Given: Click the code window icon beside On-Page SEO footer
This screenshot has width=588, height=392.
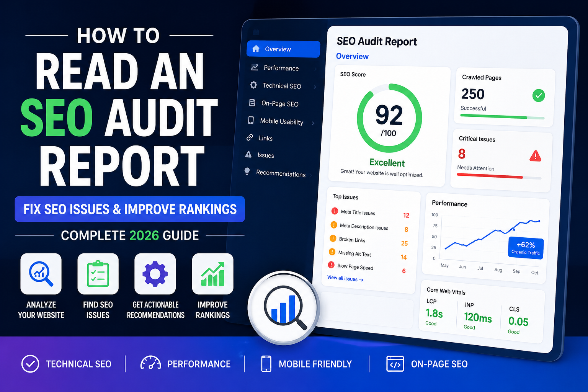Looking at the screenshot, I should click(395, 364).
